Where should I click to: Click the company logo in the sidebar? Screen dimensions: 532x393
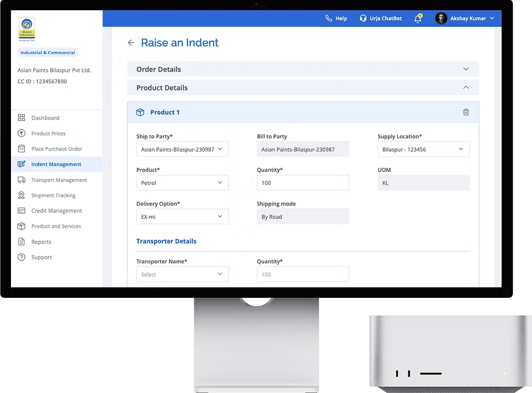(x=27, y=29)
